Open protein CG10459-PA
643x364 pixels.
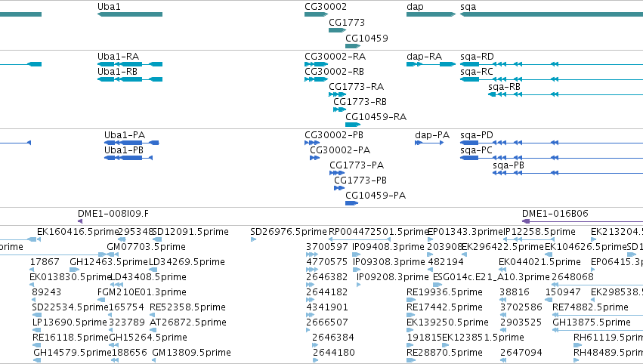click(351, 203)
